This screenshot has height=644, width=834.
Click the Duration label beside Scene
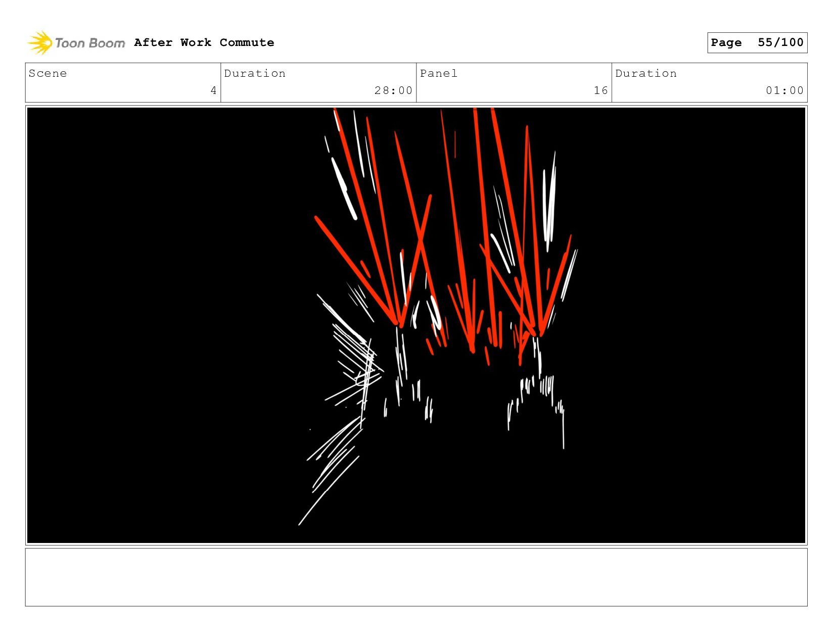click(x=255, y=74)
